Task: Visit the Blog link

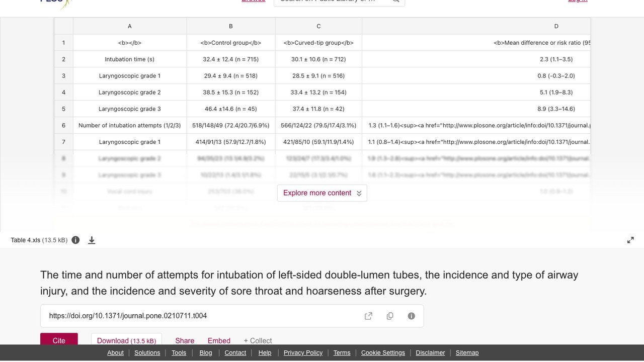Action: coord(206,352)
